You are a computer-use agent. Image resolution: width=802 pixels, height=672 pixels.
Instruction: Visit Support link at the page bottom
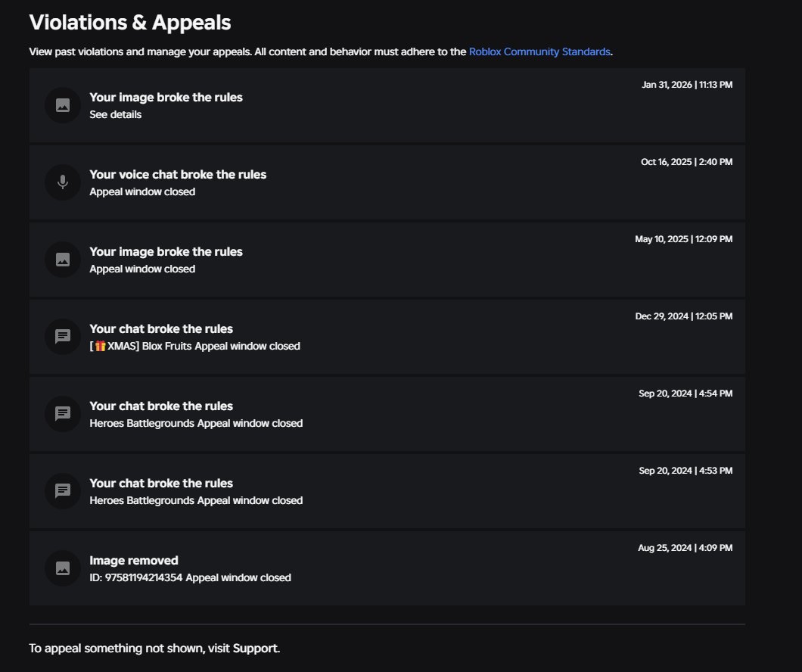(x=256, y=649)
